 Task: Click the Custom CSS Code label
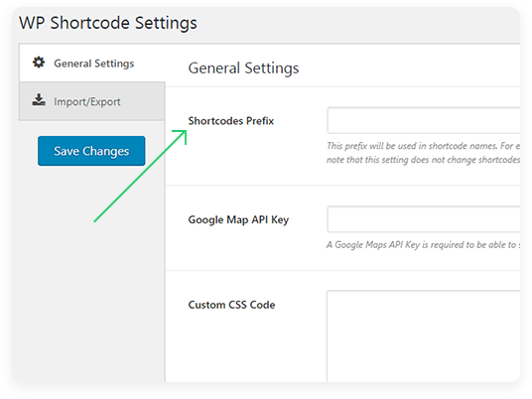(231, 305)
